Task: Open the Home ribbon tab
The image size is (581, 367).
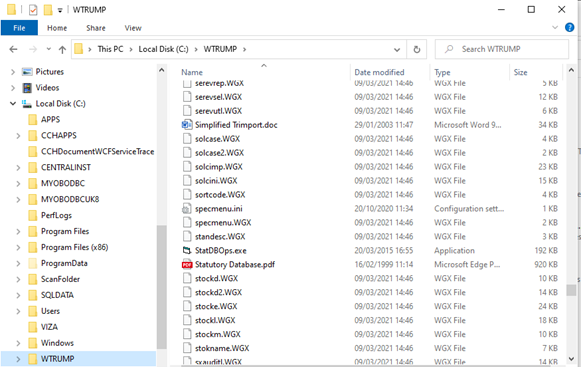Action: tap(57, 28)
